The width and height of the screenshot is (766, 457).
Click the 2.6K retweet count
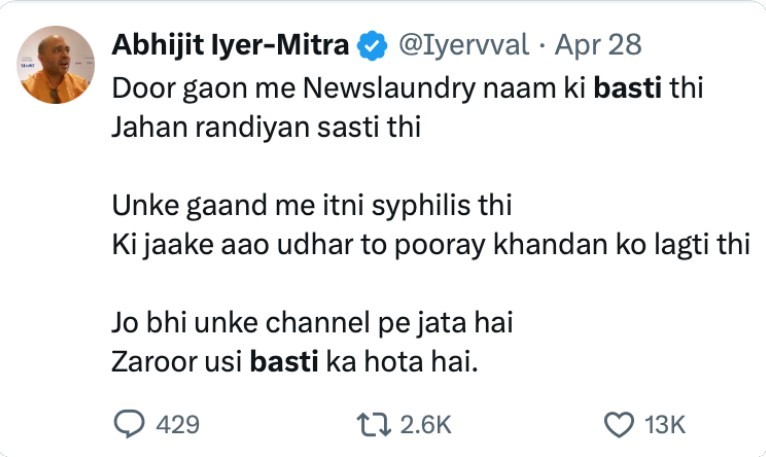pos(426,424)
